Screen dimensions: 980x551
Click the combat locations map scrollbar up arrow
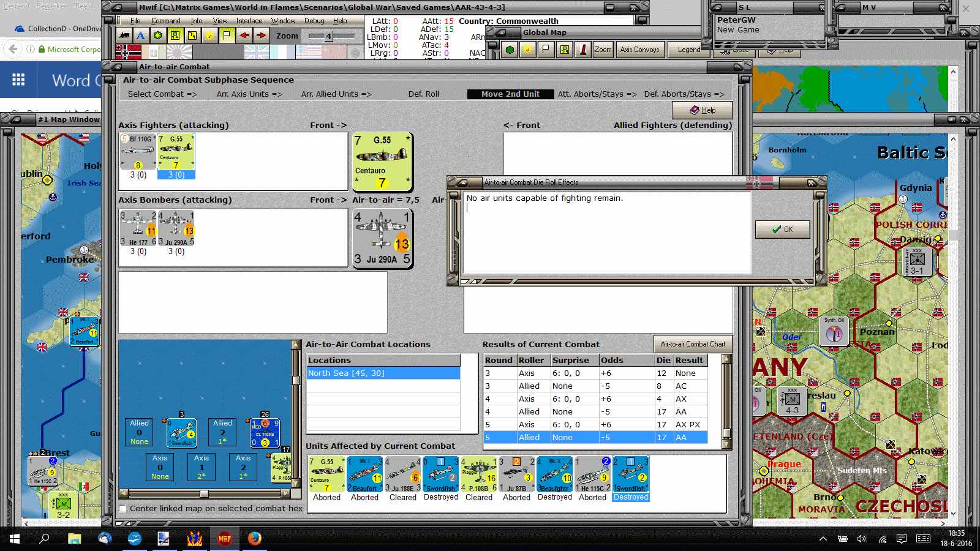click(296, 345)
